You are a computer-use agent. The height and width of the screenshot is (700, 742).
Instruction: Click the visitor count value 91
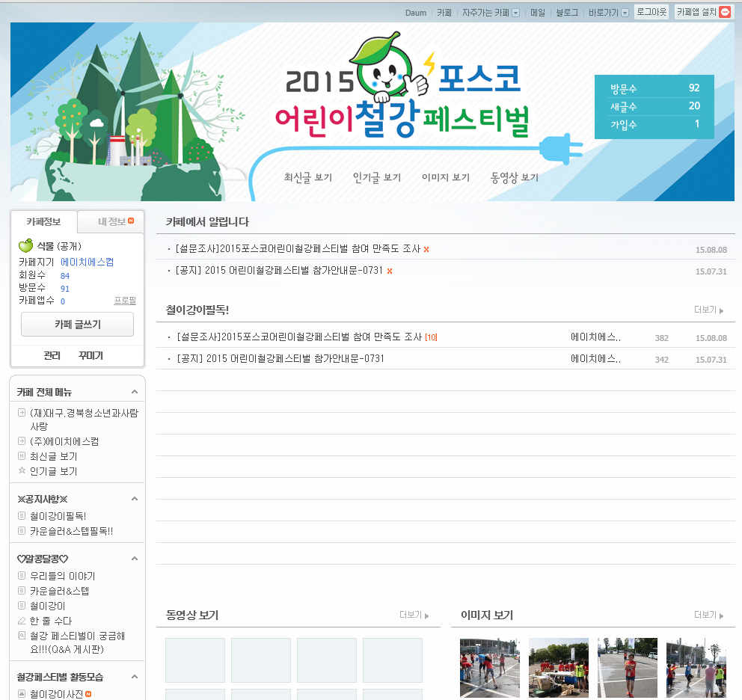65,289
